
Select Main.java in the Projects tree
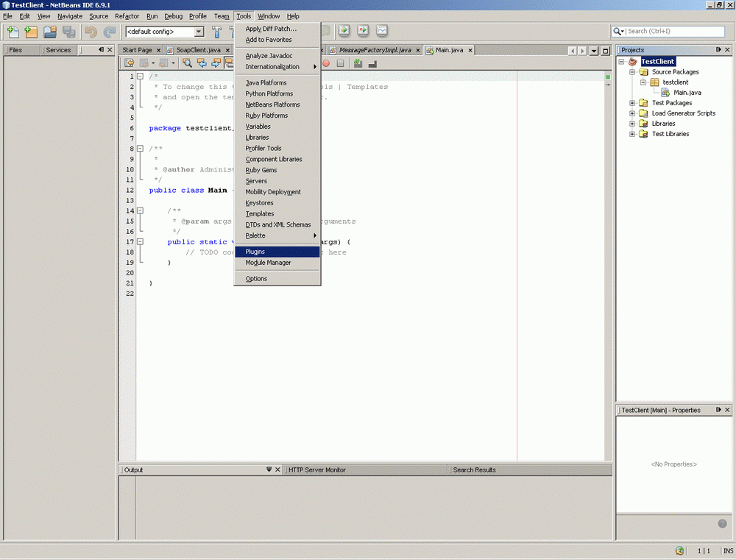point(687,93)
